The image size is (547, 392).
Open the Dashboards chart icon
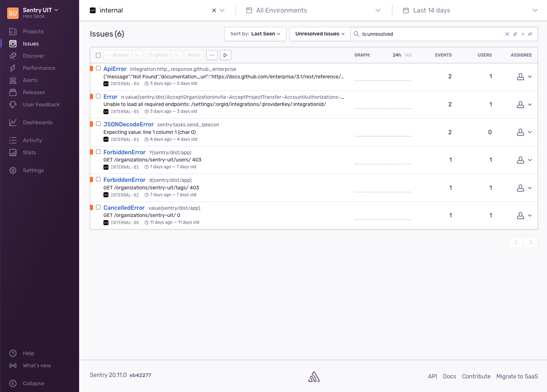click(x=13, y=122)
